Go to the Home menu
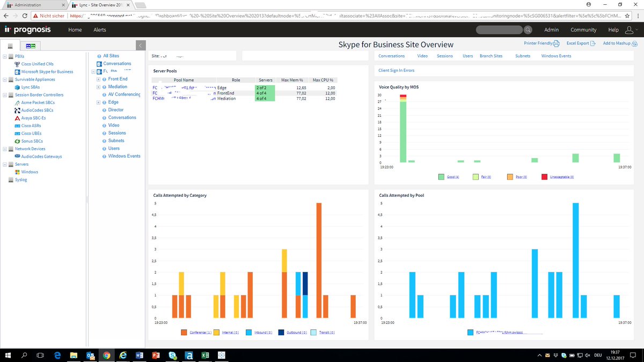 pos(75,30)
